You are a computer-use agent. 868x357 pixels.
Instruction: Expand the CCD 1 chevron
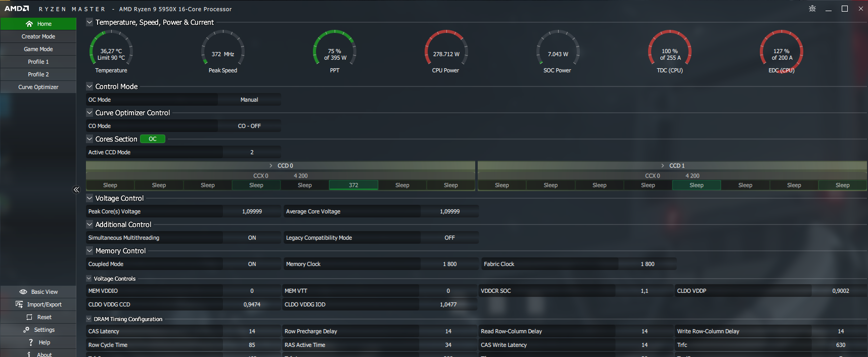663,166
